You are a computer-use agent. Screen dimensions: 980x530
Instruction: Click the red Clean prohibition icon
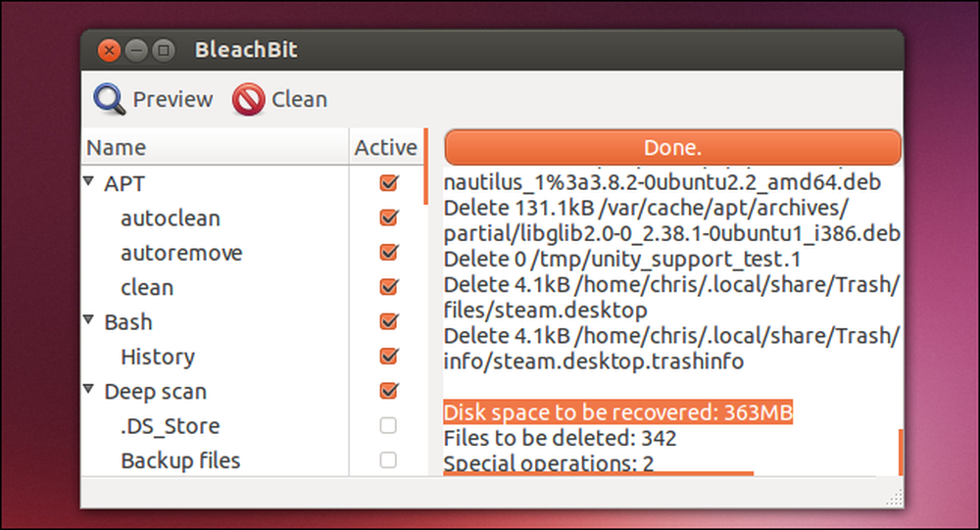click(x=248, y=99)
